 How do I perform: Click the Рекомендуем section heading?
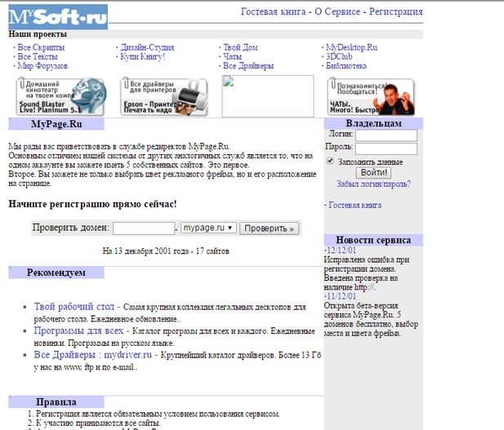pos(56,273)
